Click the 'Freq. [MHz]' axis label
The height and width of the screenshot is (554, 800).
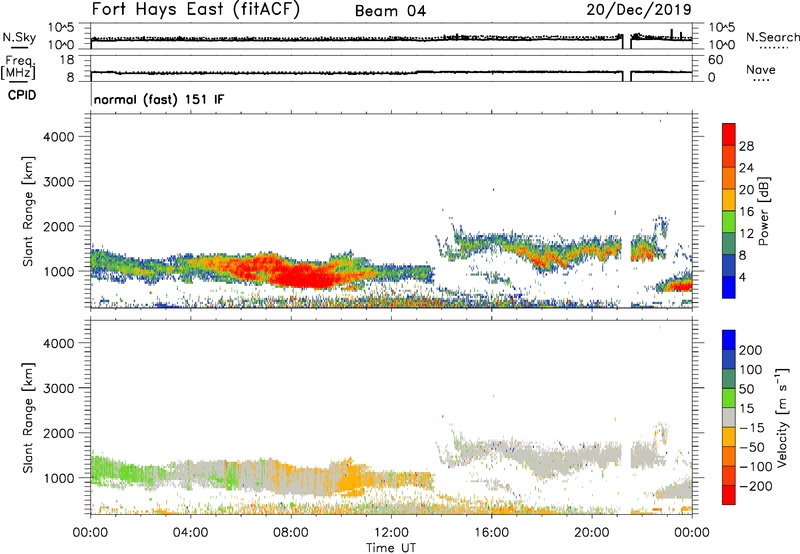tap(18, 67)
